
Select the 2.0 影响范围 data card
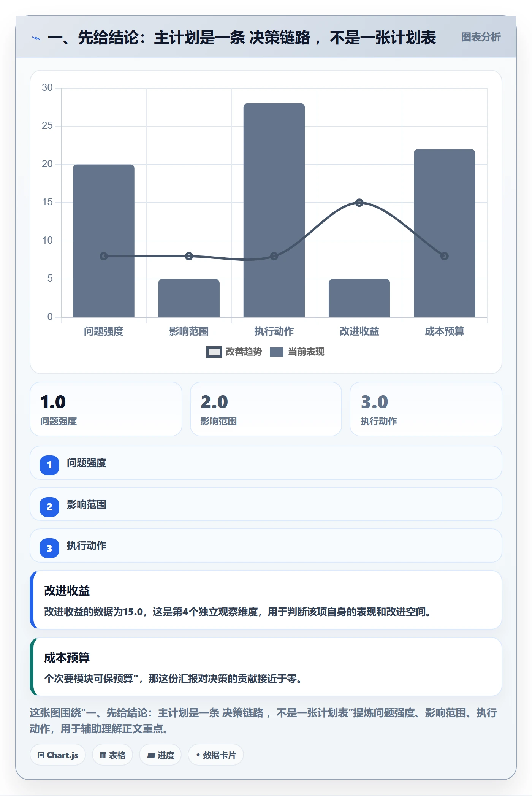pyautogui.click(x=266, y=409)
